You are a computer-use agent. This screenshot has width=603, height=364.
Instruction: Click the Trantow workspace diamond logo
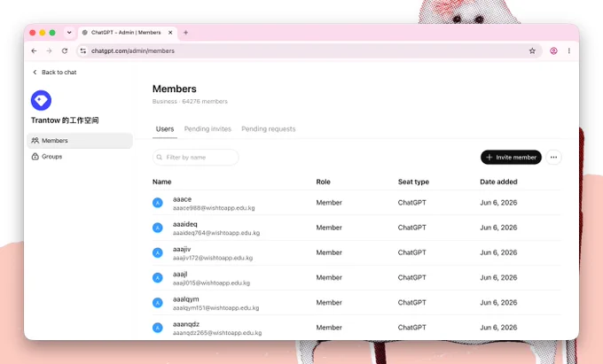click(x=41, y=100)
